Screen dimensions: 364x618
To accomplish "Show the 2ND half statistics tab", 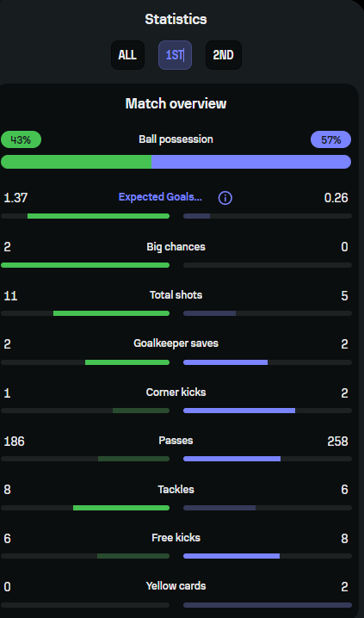I will pos(224,55).
